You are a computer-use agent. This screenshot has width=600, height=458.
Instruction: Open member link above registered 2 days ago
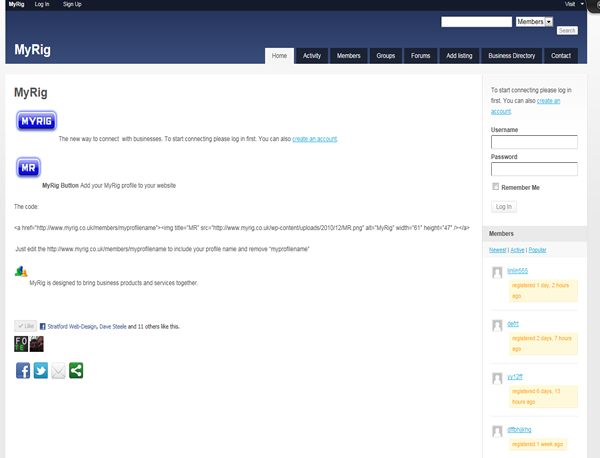(513, 324)
